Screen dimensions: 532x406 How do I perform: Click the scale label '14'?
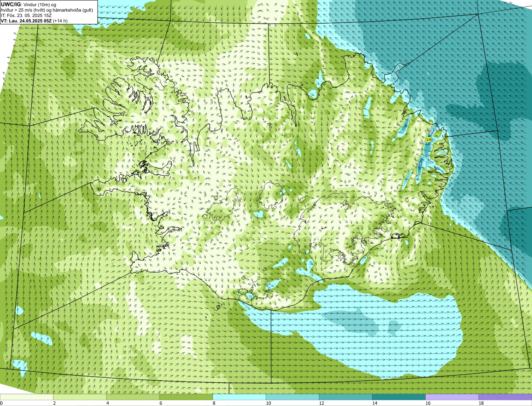click(x=375, y=403)
